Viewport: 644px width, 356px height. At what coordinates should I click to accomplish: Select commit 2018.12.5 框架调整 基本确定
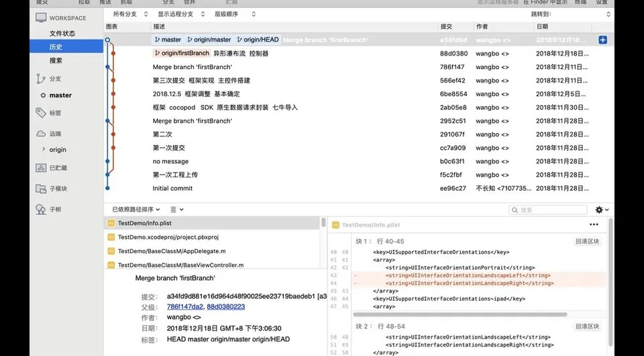[359, 94]
